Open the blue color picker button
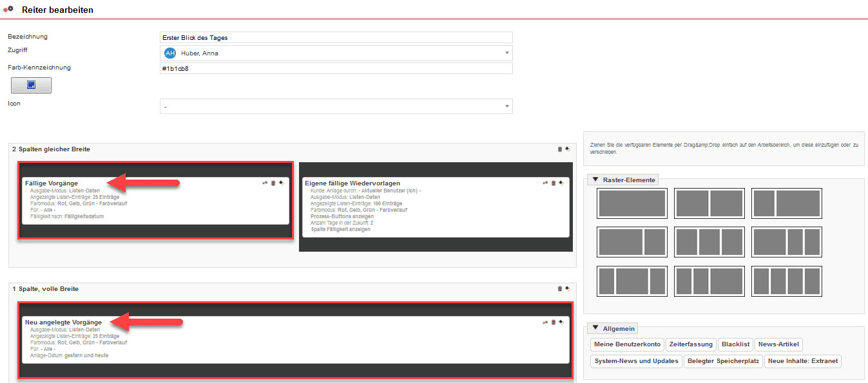Image resolution: width=868 pixels, height=383 pixels. (31, 85)
